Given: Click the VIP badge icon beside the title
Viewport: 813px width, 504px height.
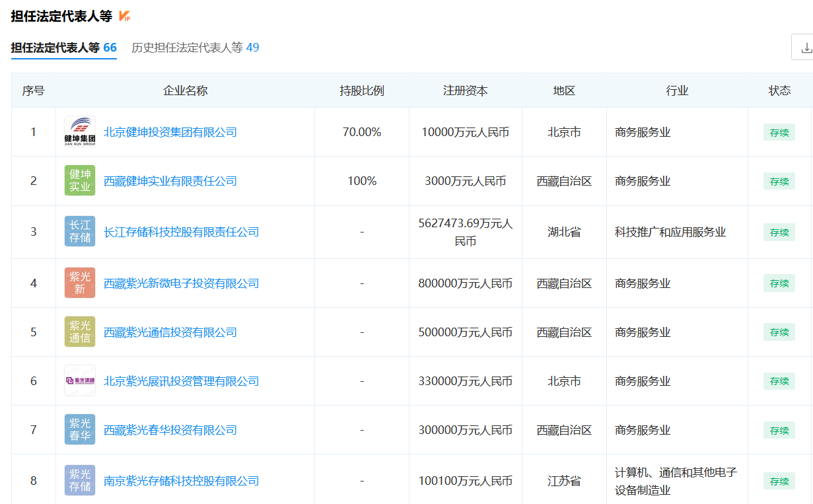Looking at the screenshot, I should pos(124,16).
